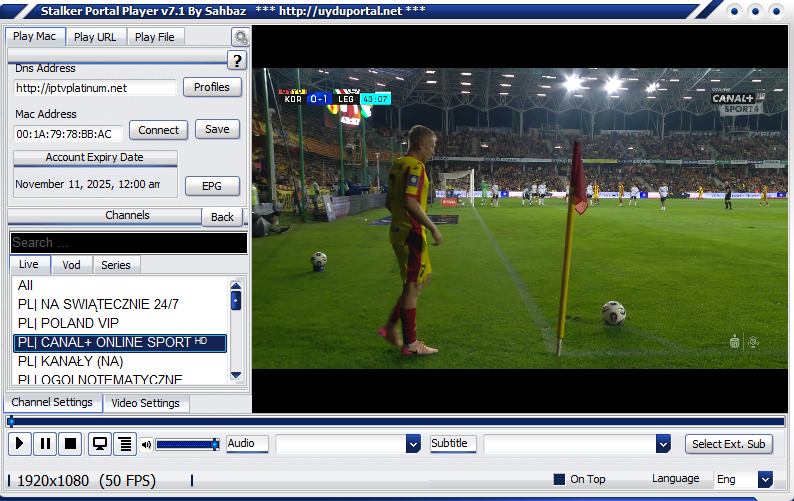This screenshot has width=794, height=501.
Task: Click the expiry date November 11, 2025 text
Action: tap(88, 184)
